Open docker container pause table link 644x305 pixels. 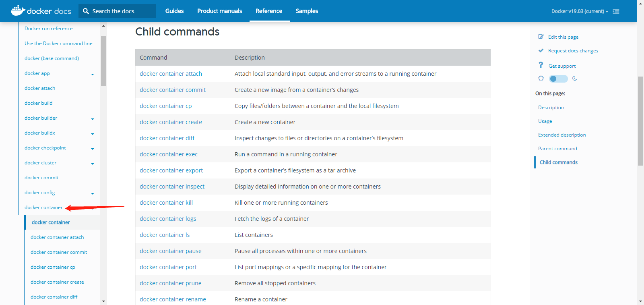(171, 251)
